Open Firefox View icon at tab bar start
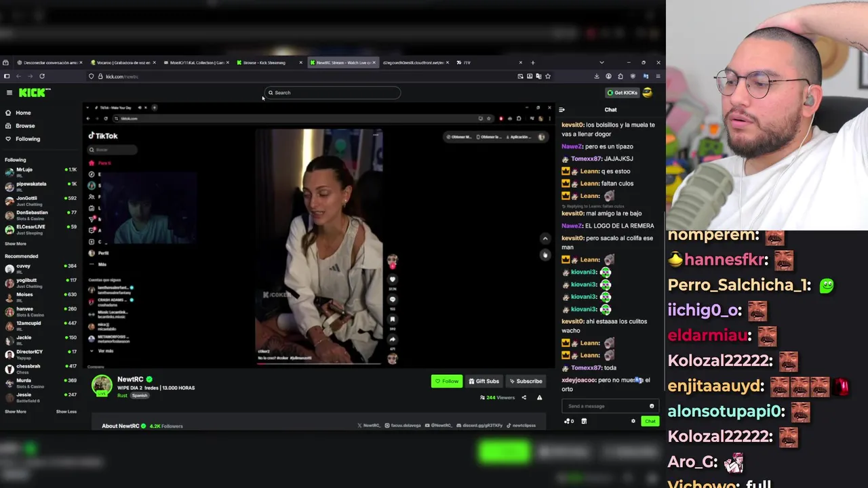 (5, 62)
